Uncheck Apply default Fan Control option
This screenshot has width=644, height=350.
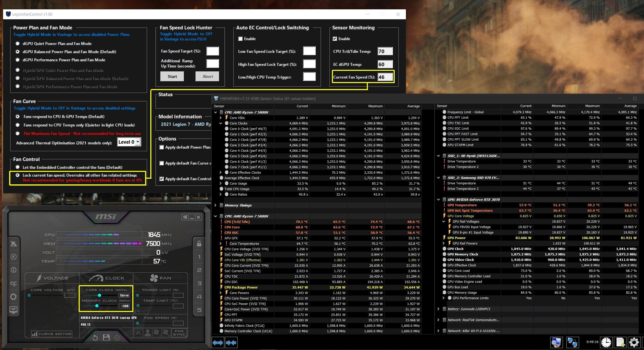coord(162,179)
